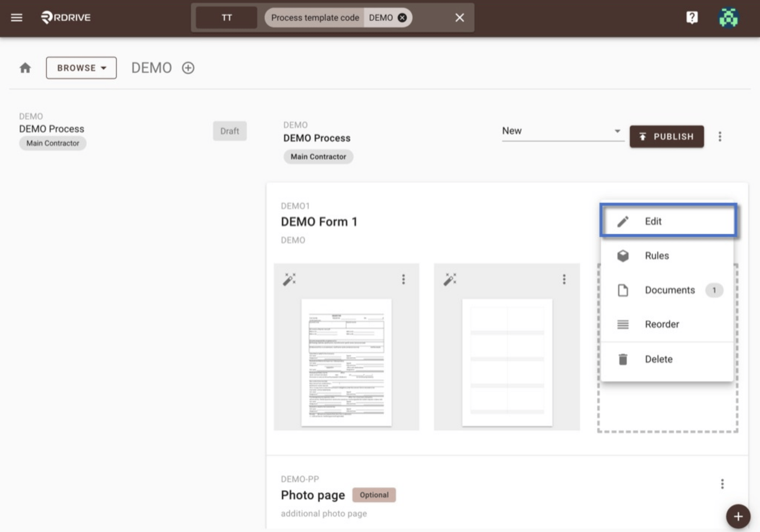Choose Documents from the context menu
760x532 pixels.
(x=667, y=290)
